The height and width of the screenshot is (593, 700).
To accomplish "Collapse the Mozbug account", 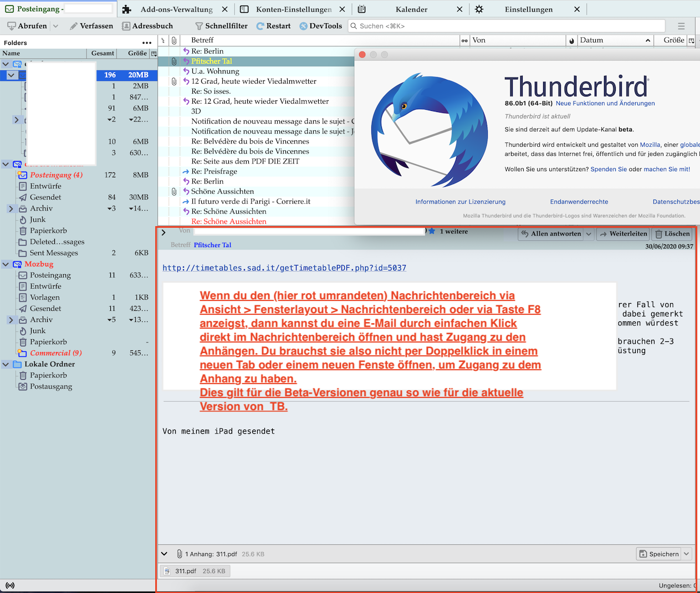I will pos(6,264).
